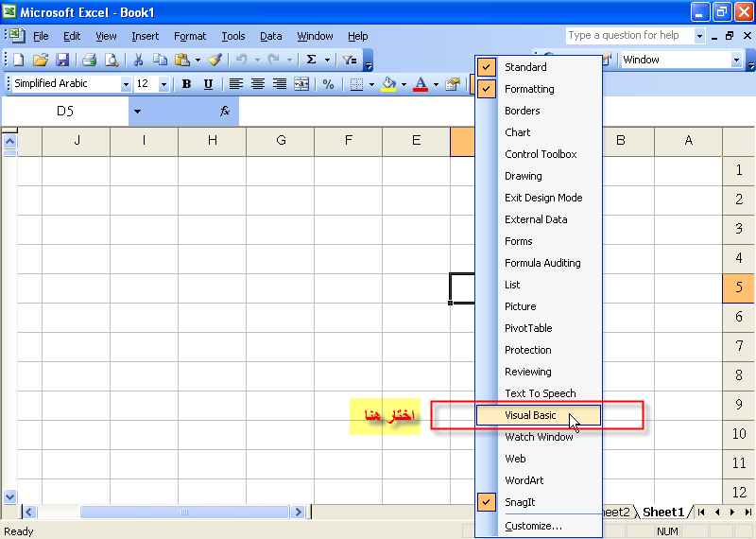Image resolution: width=756 pixels, height=539 pixels.
Task: Click the Name Box showing D5
Action: 65,112
